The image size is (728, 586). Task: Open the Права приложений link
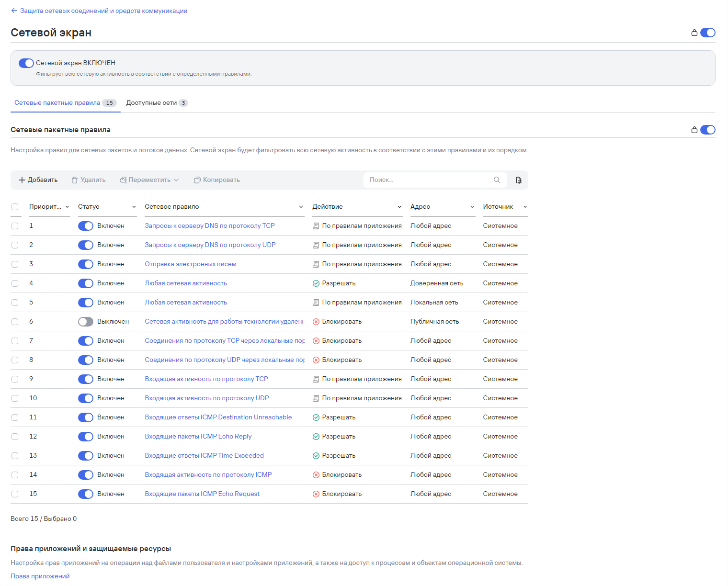tap(40, 576)
